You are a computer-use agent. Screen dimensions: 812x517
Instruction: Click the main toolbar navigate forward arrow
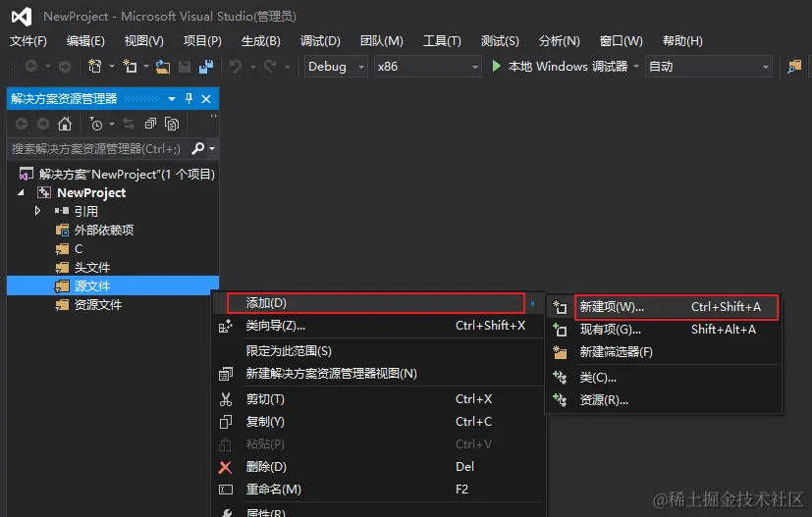65,67
